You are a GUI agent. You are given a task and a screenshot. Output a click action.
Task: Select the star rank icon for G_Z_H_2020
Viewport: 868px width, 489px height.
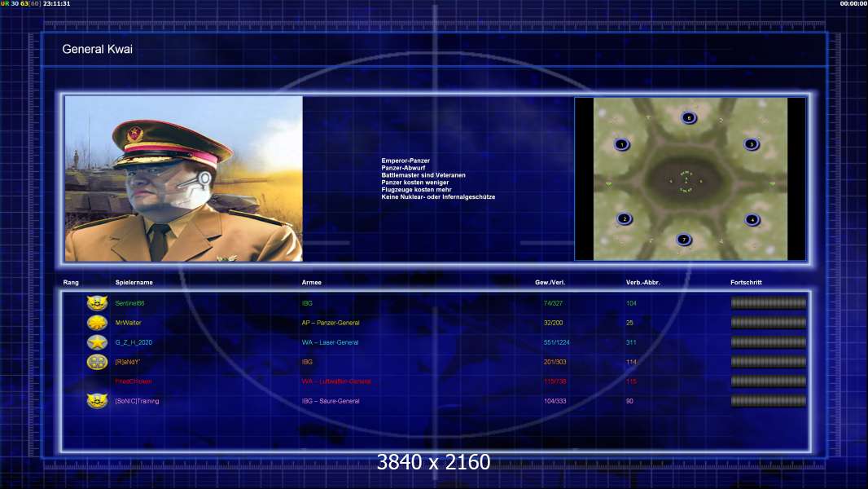pos(97,342)
